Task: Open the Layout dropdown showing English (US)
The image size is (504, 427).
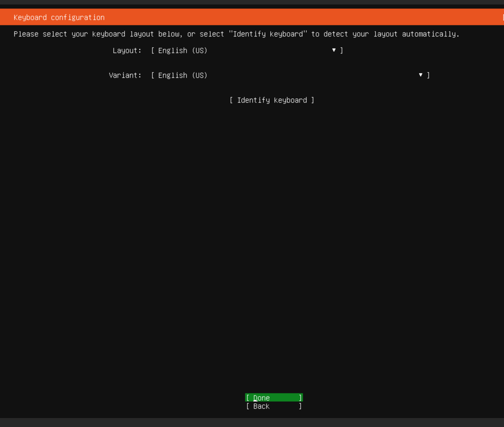Action: click(247, 51)
